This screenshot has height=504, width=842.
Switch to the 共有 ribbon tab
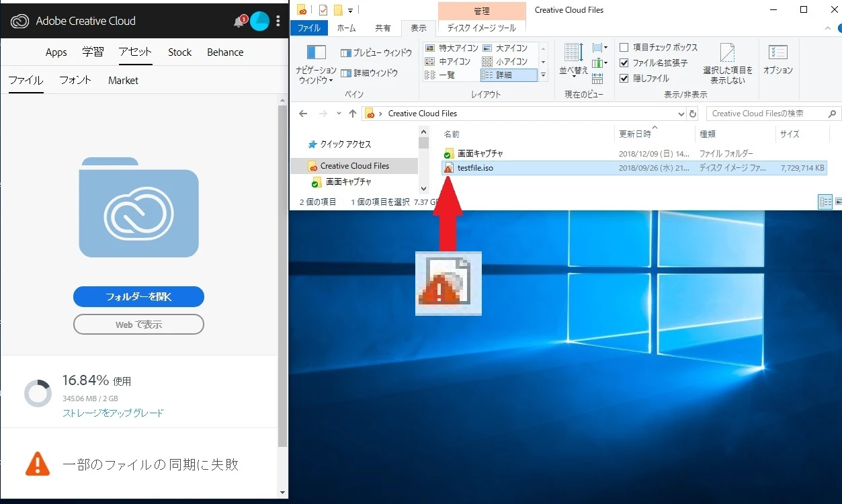point(382,28)
